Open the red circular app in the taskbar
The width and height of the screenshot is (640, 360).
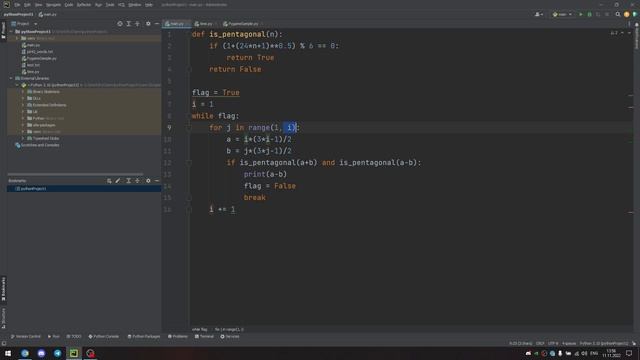tap(90, 353)
